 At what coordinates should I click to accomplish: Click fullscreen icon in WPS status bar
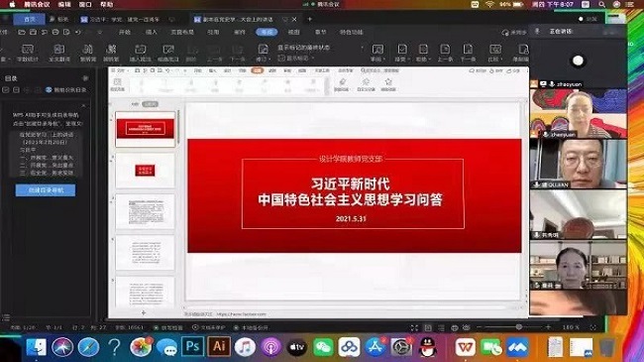pyautogui.click(x=414, y=328)
